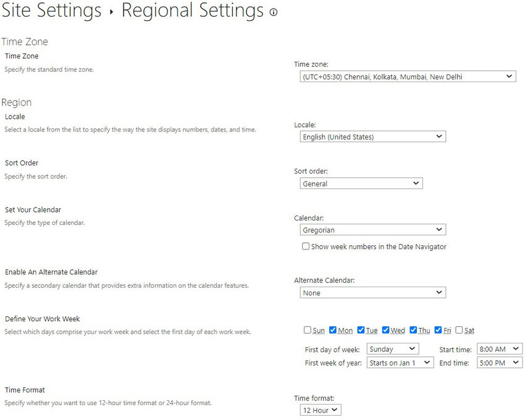This screenshot has width=525, height=420.
Task: Uncheck the Wed work week checkbox
Action: pos(385,330)
